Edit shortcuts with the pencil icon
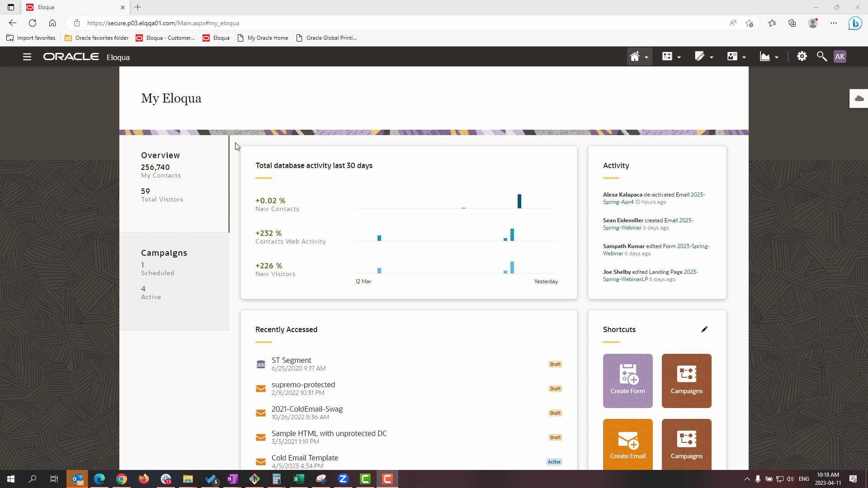The width and height of the screenshot is (868, 488). point(704,329)
